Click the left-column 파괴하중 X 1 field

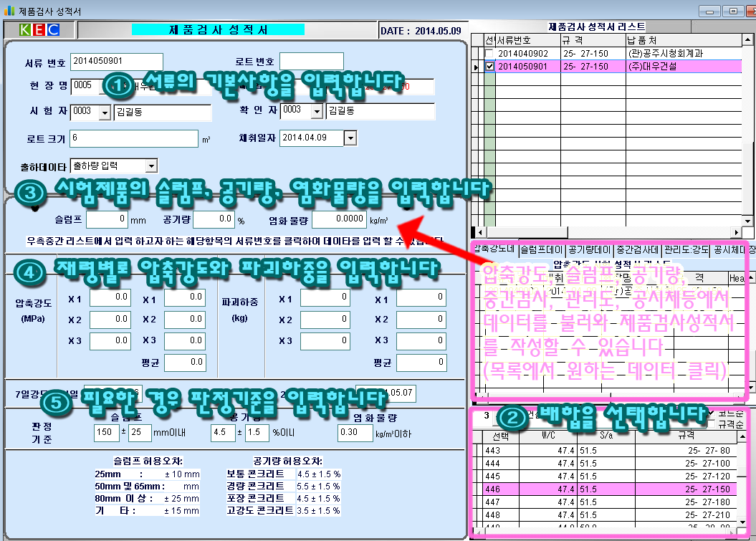point(325,297)
